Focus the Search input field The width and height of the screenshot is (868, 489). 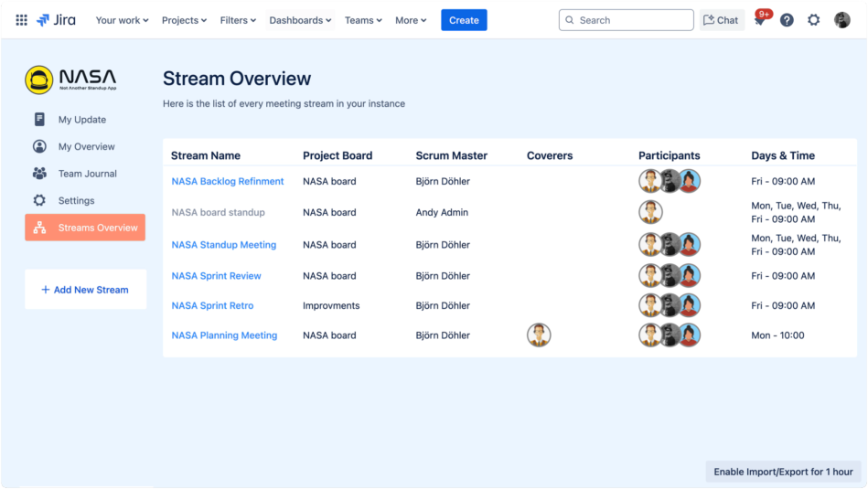pyautogui.click(x=627, y=20)
